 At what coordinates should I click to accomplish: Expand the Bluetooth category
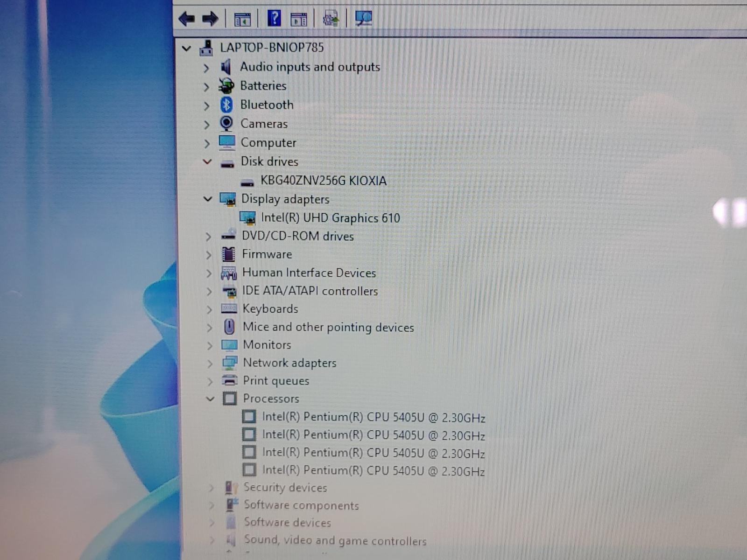(206, 106)
